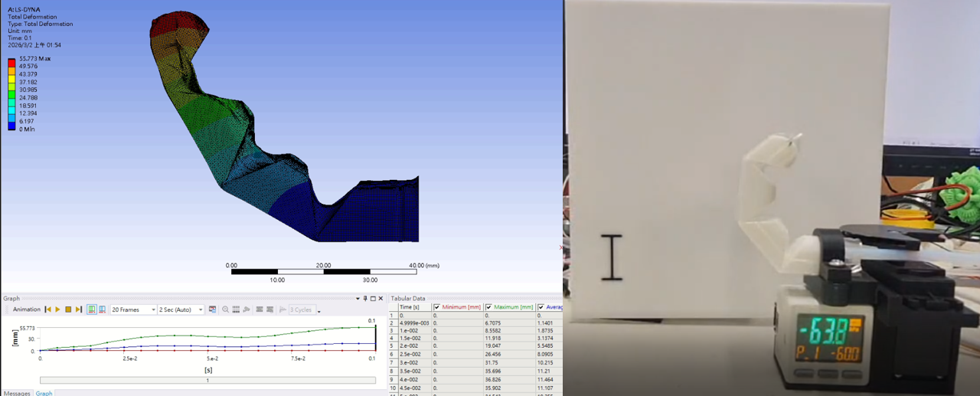
Task: Open the toolbar overflow arrow after 3 Cycles
Action: [x=319, y=311]
